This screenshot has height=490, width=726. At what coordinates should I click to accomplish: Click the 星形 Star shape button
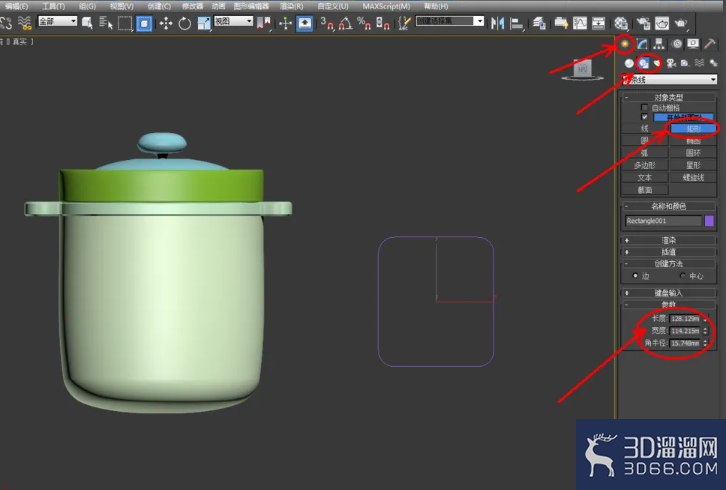click(693, 165)
